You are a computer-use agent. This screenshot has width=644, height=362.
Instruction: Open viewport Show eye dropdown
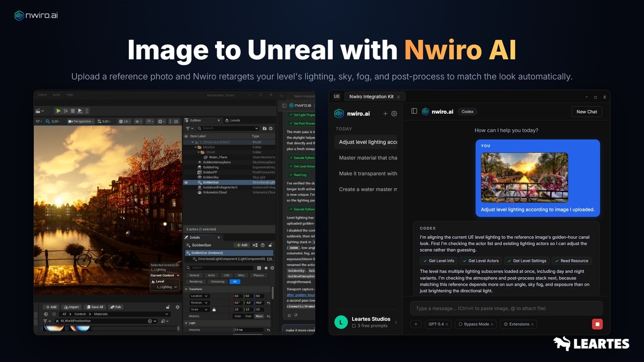coord(138,121)
